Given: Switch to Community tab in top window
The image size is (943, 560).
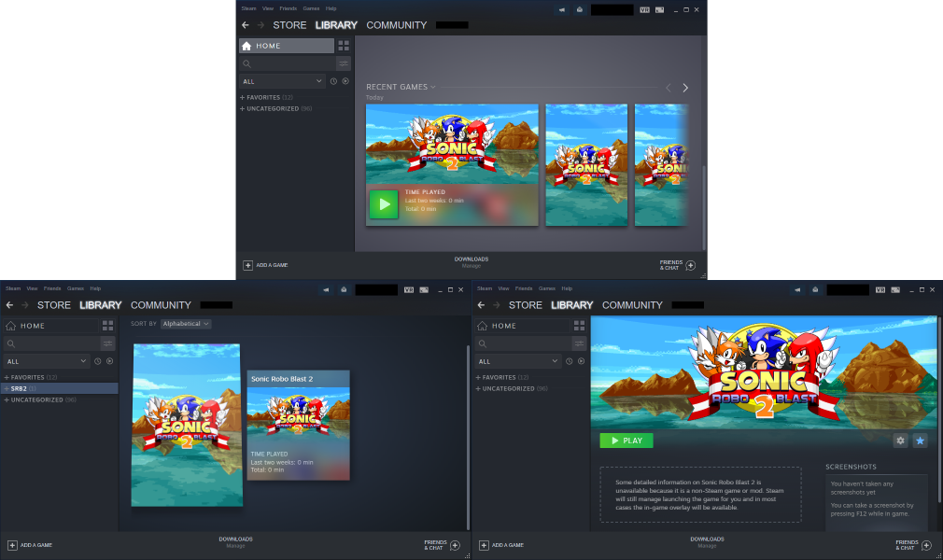Looking at the screenshot, I should coord(396,25).
